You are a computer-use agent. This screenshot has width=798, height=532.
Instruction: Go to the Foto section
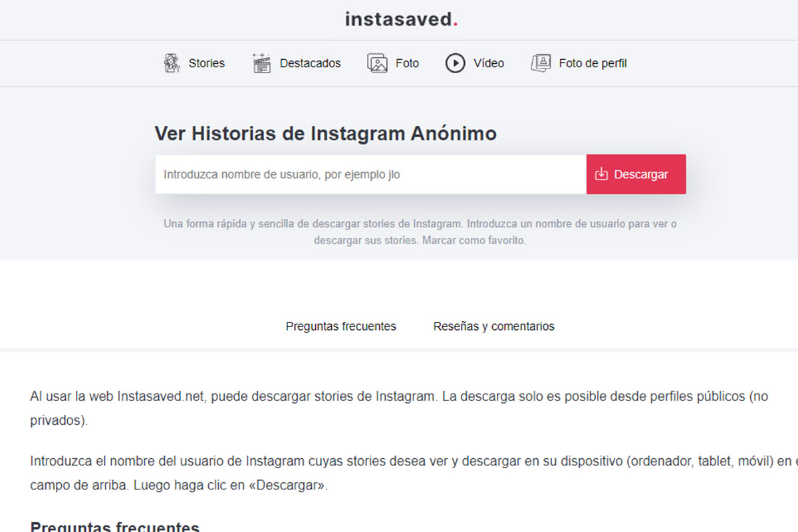[393, 63]
